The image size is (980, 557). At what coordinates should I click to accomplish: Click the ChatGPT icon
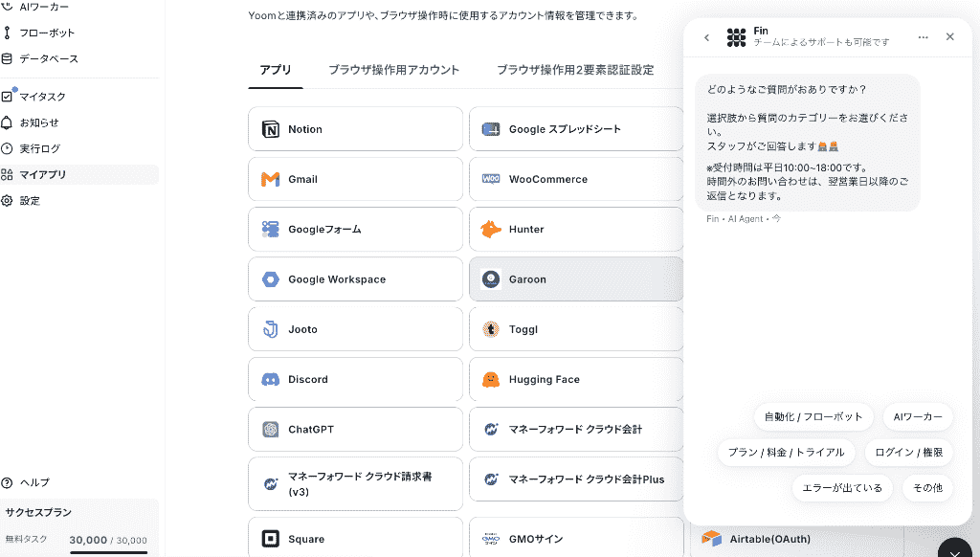coord(271,430)
